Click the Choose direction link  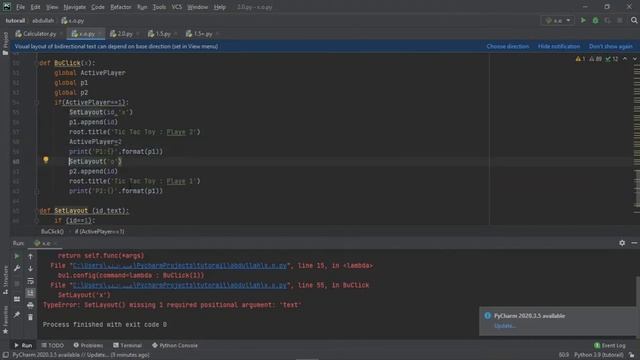508,47
